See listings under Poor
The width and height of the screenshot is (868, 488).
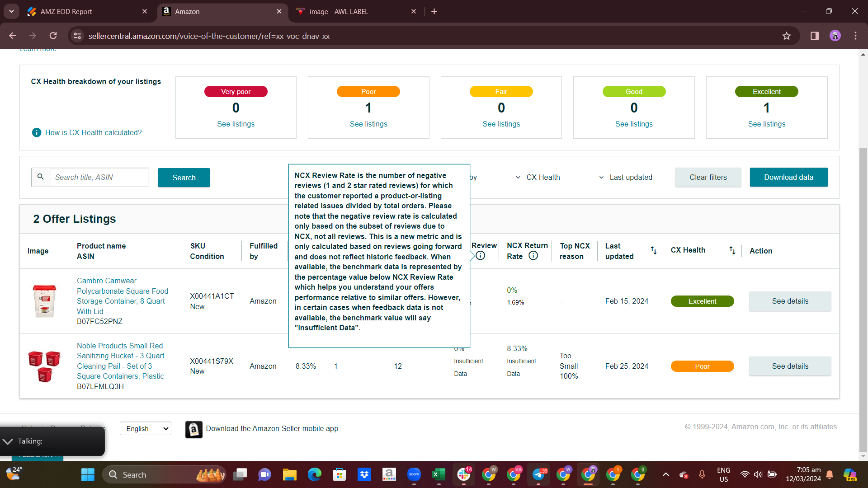(368, 124)
